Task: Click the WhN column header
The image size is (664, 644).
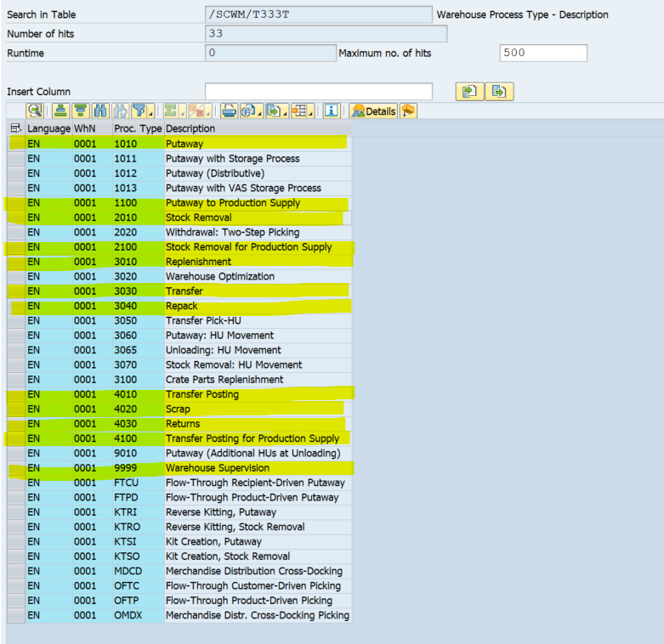Action: click(x=94, y=128)
